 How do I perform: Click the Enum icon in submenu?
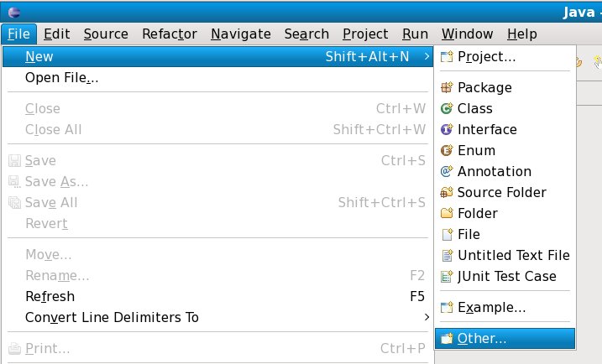pos(447,150)
